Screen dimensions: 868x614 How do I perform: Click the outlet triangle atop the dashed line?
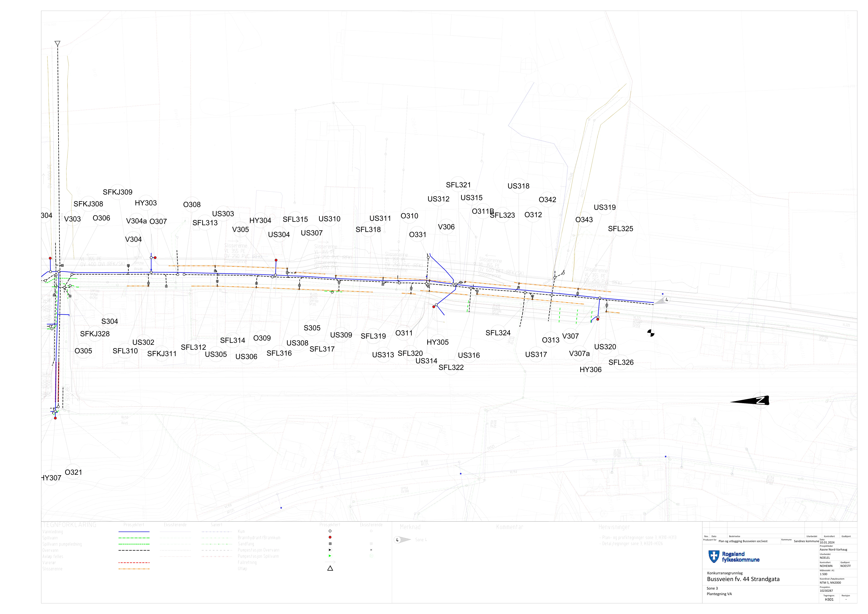[57, 43]
